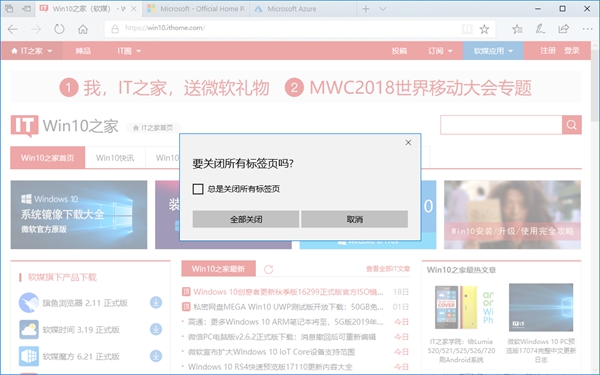Open article 微信PC电脑版v2.6.2正式版下载
The height and width of the screenshot is (375, 600).
pyautogui.click(x=282, y=337)
